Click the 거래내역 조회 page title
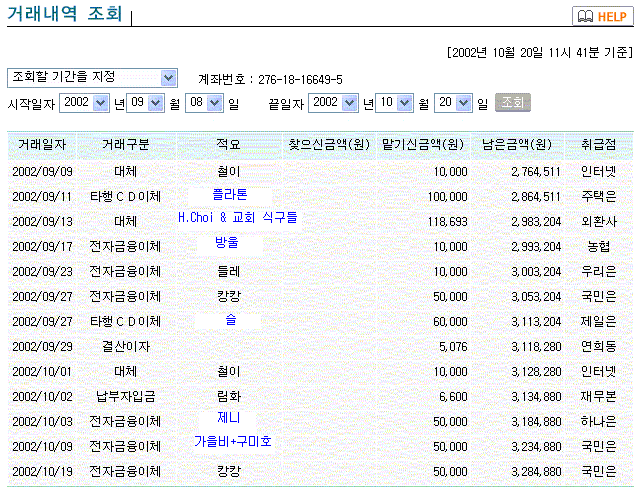This screenshot has height=493, width=643. click(64, 16)
